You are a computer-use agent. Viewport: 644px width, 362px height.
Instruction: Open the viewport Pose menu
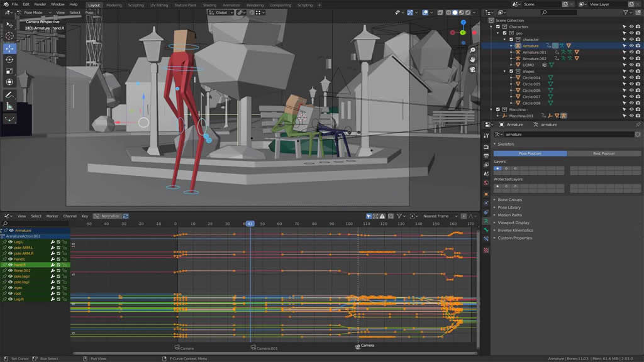click(89, 13)
